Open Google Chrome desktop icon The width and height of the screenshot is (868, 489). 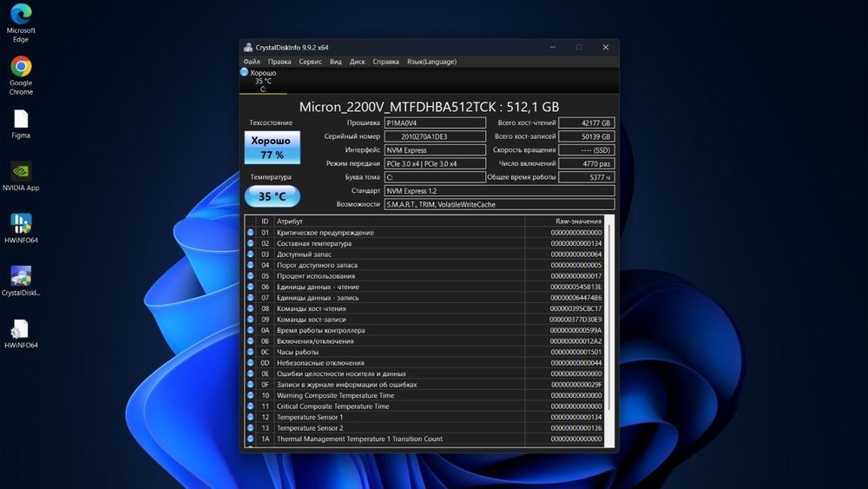(x=21, y=76)
